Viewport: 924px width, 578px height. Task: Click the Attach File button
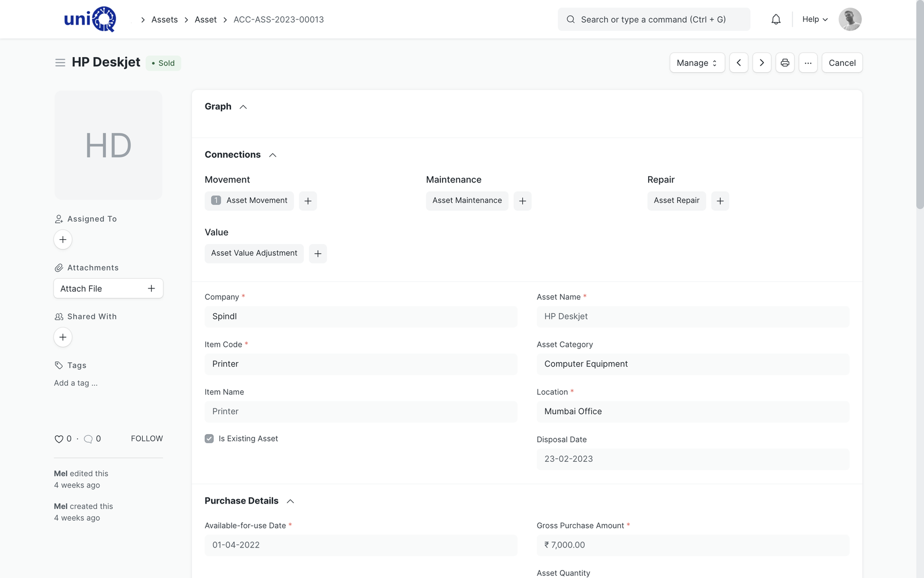pos(108,288)
